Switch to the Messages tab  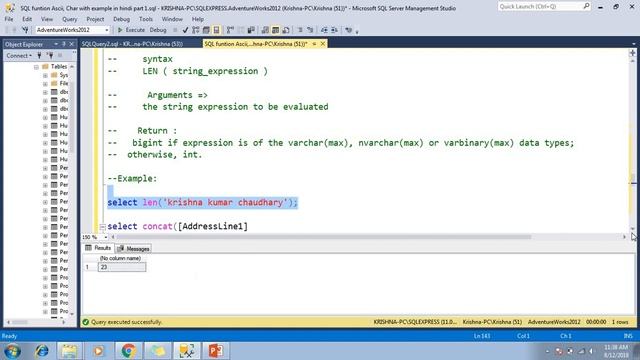(x=133, y=249)
